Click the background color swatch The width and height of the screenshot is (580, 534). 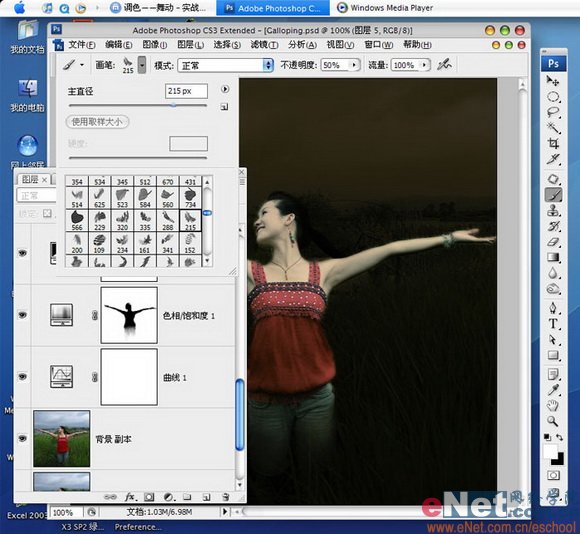tap(559, 460)
